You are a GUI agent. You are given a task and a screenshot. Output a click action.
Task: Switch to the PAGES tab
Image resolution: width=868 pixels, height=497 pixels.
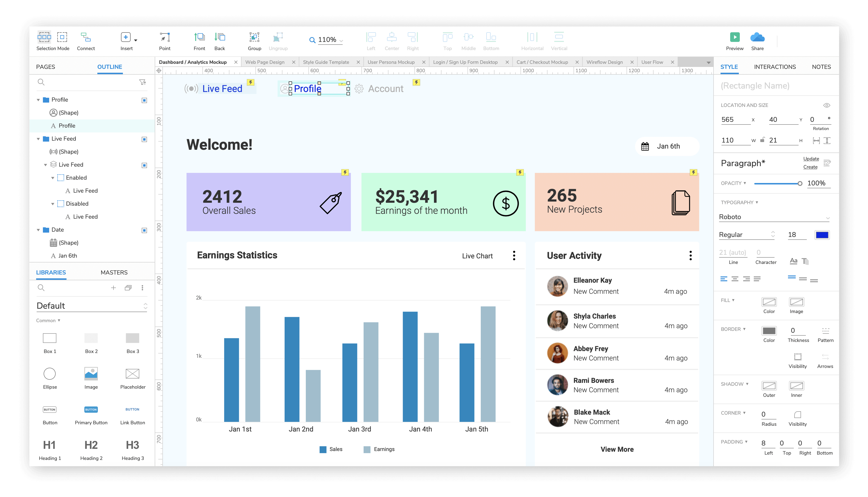pos(46,67)
